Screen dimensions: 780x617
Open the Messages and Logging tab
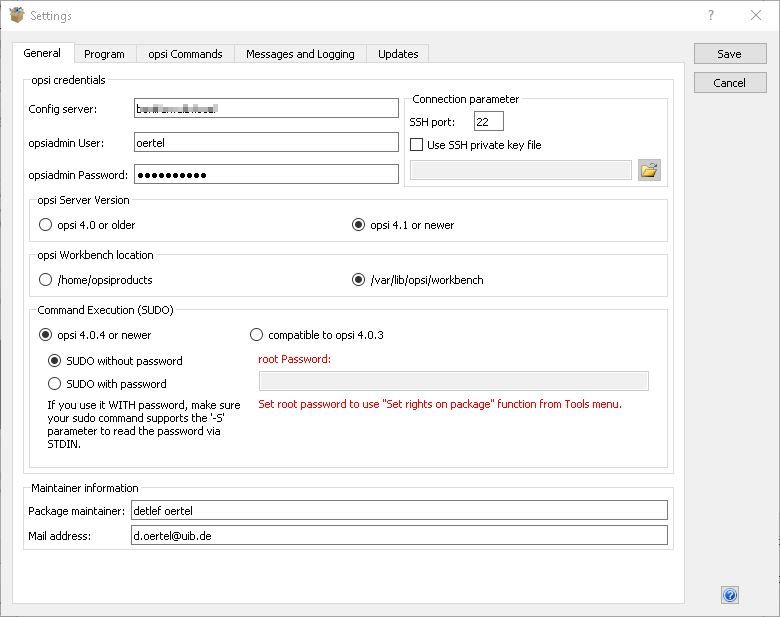pos(300,54)
